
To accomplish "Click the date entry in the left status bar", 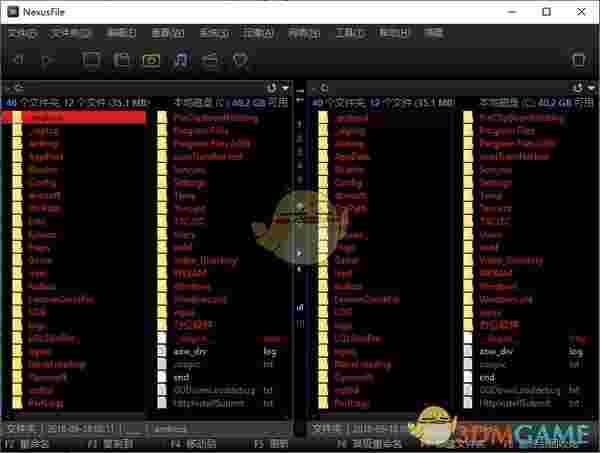I will (81, 429).
